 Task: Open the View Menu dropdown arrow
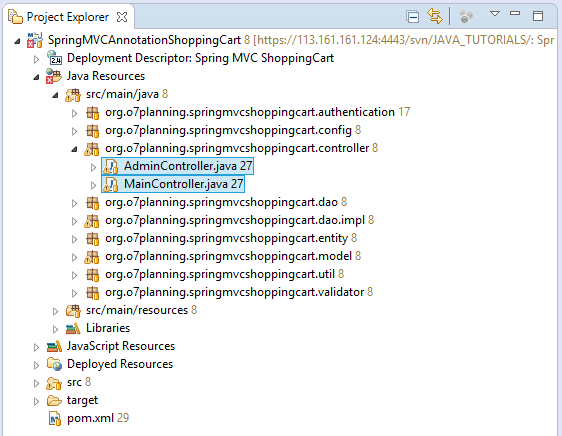(495, 14)
